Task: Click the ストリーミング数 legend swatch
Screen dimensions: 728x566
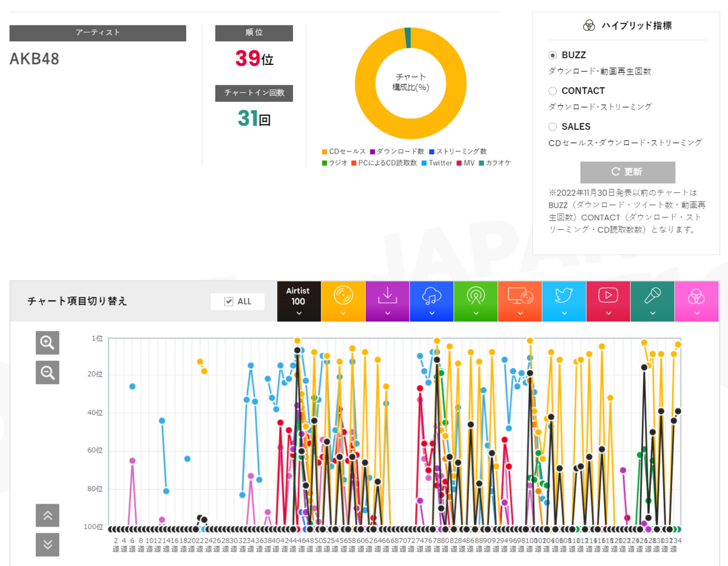Action: (431, 152)
